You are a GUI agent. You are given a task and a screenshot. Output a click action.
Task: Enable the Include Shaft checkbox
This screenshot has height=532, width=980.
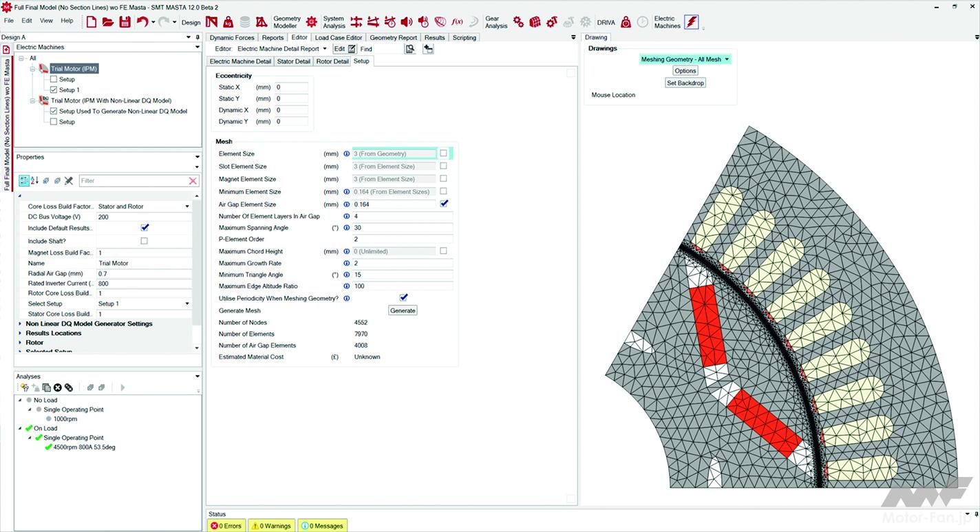[x=144, y=241]
